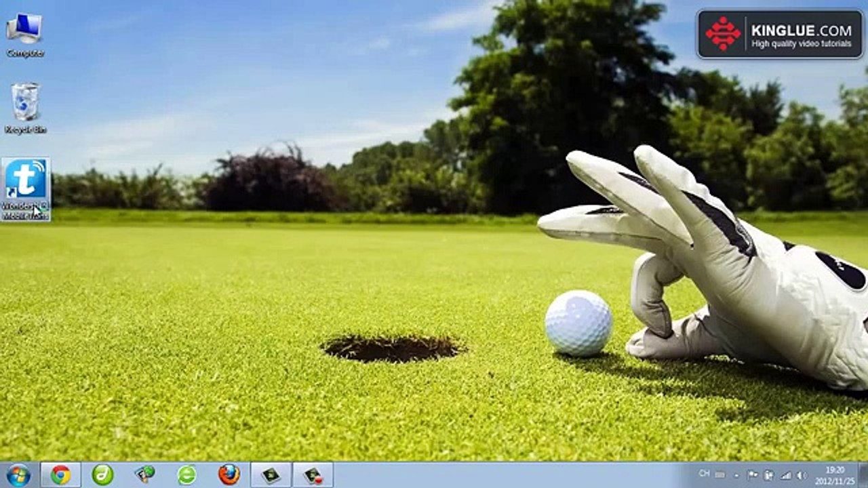Screen dimensions: 868x488
Task: Open the green e-browser taskbar icon
Action: 186,474
